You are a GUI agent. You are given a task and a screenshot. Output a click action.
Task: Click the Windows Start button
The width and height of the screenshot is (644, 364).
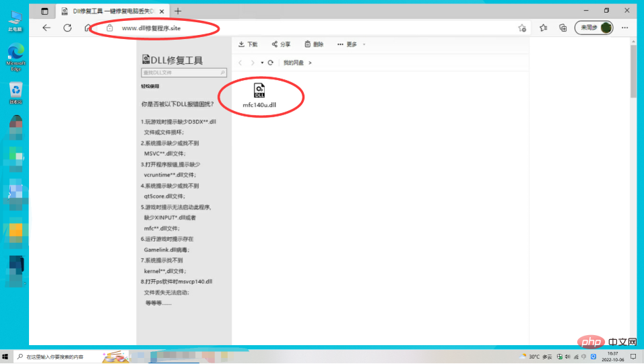pyautogui.click(x=6, y=357)
